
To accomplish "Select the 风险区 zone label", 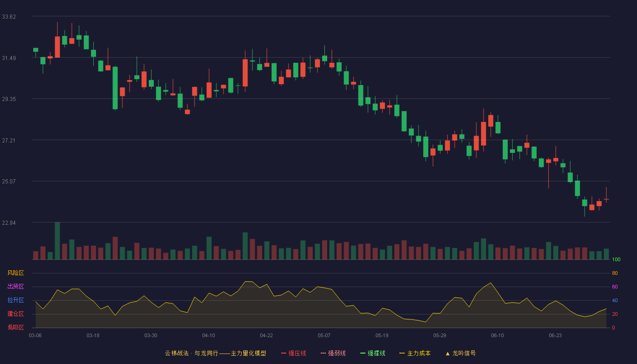I will coord(15,273).
